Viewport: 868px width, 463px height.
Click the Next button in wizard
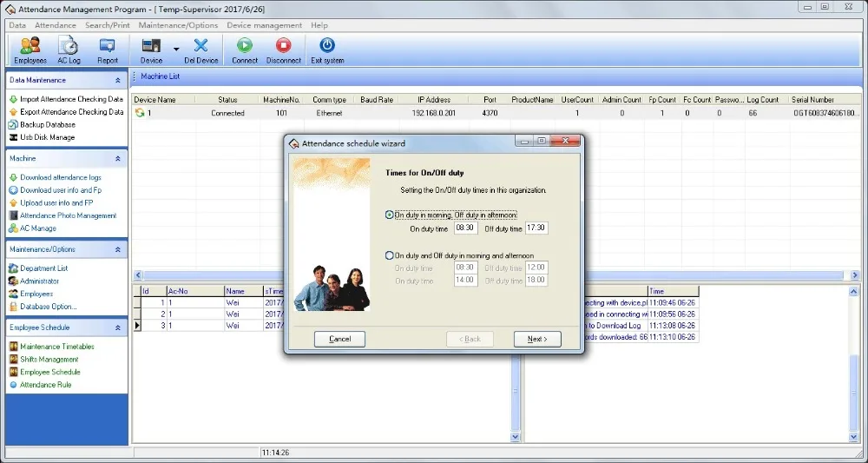point(537,339)
